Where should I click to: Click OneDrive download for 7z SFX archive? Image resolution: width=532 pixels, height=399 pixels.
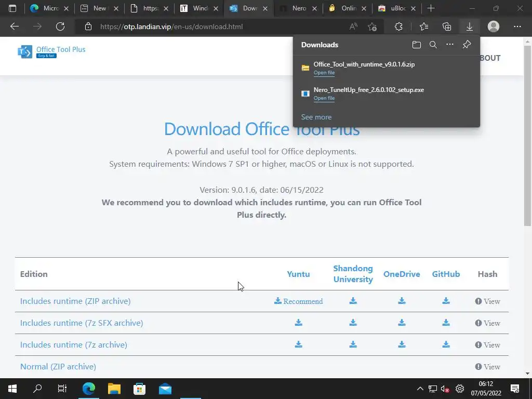pos(402,323)
